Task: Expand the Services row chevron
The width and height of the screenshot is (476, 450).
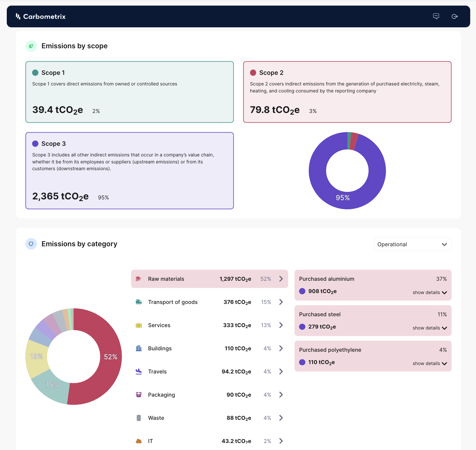Action: (x=281, y=325)
